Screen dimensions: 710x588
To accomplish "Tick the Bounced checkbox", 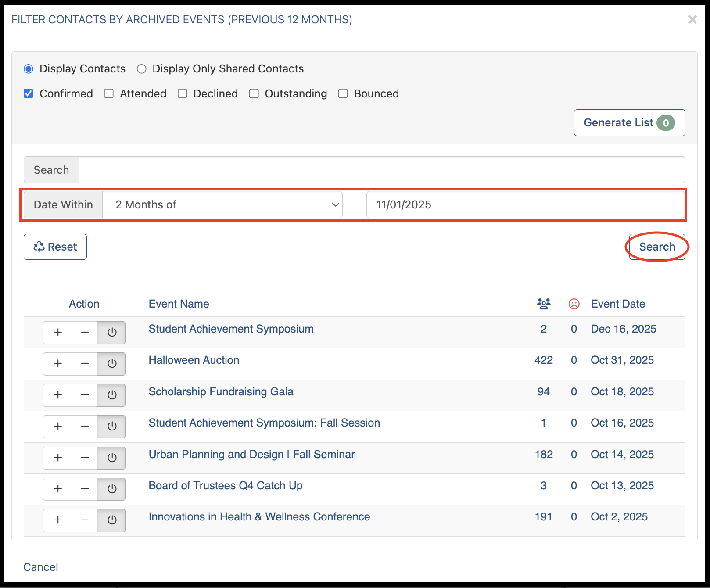I will coord(343,93).
